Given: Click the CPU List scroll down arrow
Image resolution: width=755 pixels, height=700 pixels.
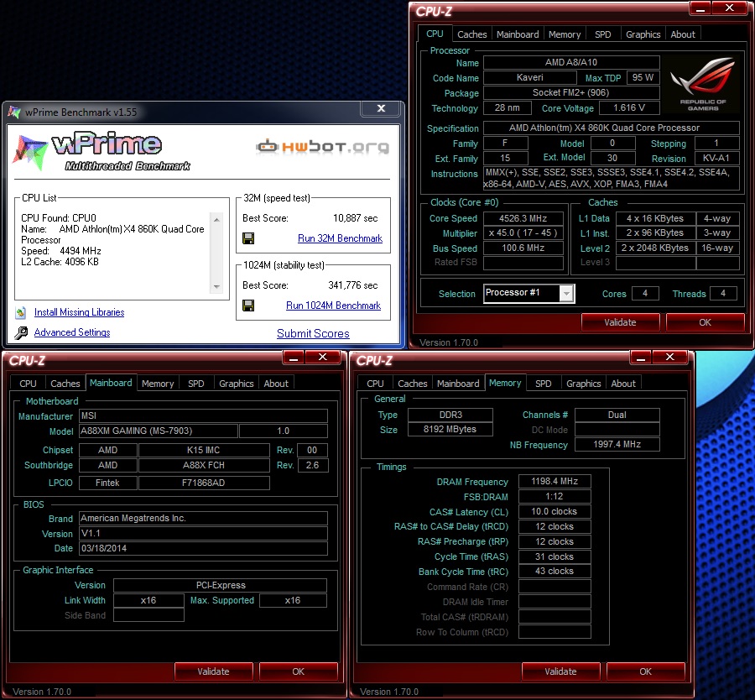Looking at the screenshot, I should pos(216,286).
